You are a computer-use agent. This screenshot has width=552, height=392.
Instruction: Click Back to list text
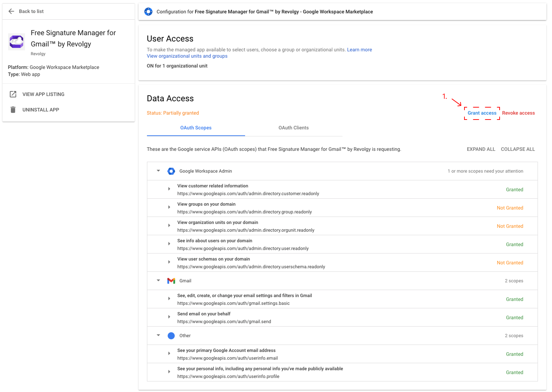31,12
